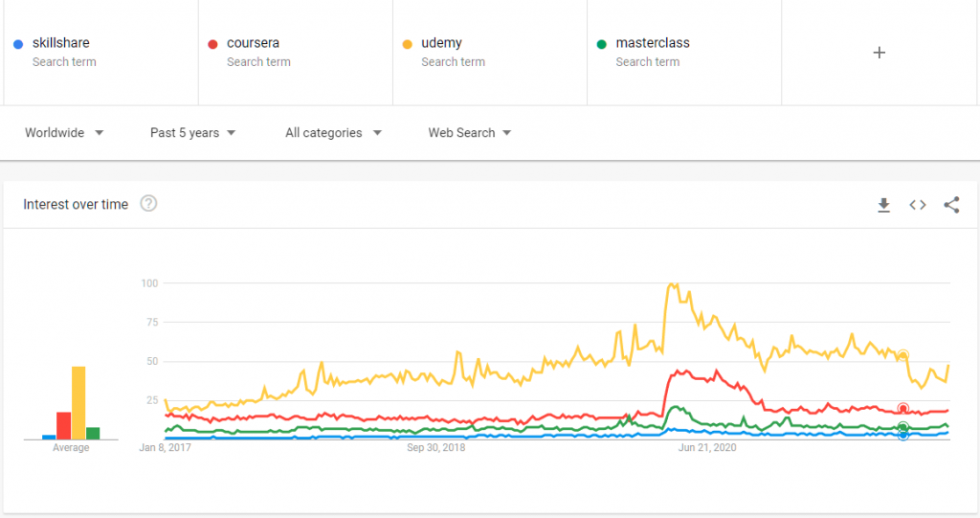This screenshot has height=518, width=980.
Task: Download the Interest over time data
Action: click(x=884, y=205)
